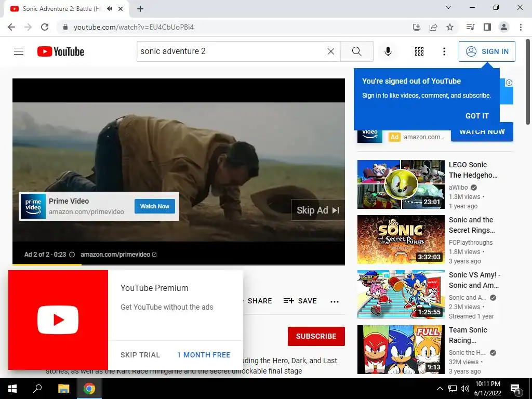532x399 pixels.
Task: Open the 'Sonic and the Secret Rings' title
Action: click(x=472, y=225)
